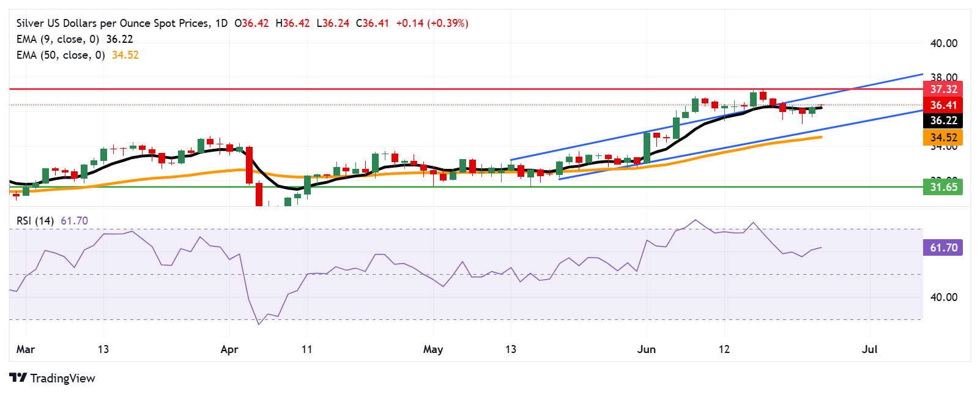
Task: Click the green 31.65 support price tag
Action: (943, 187)
